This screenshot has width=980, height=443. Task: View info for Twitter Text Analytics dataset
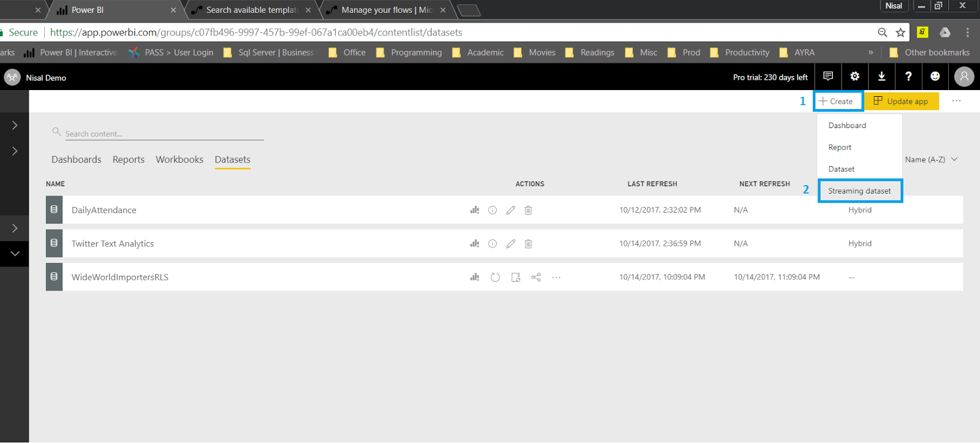coord(492,244)
